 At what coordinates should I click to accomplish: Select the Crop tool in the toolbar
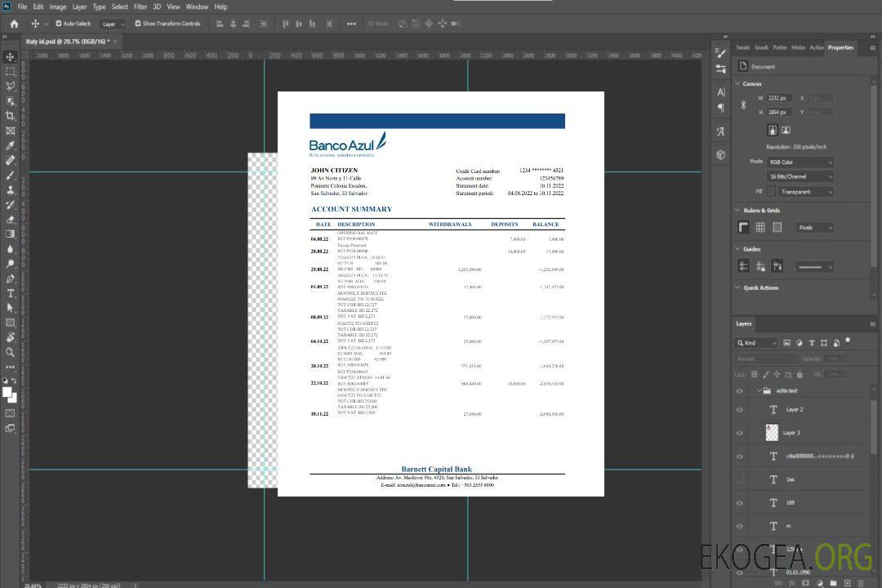tap(10, 116)
